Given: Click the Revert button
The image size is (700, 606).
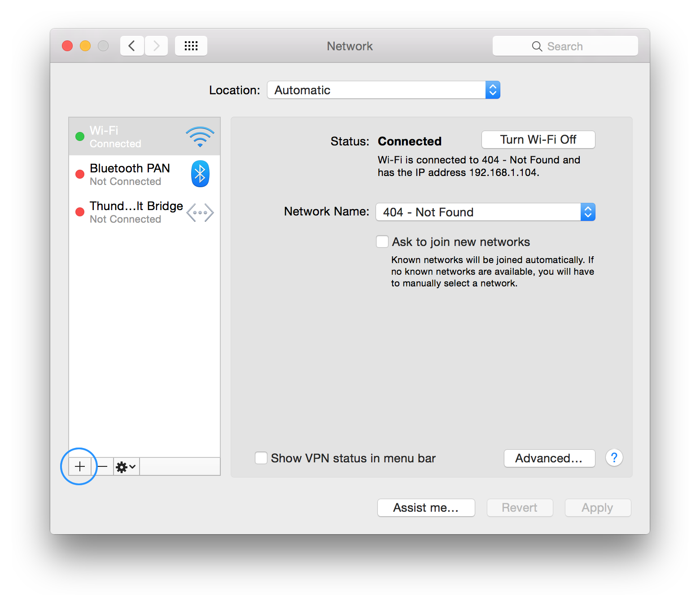Looking at the screenshot, I should [520, 508].
